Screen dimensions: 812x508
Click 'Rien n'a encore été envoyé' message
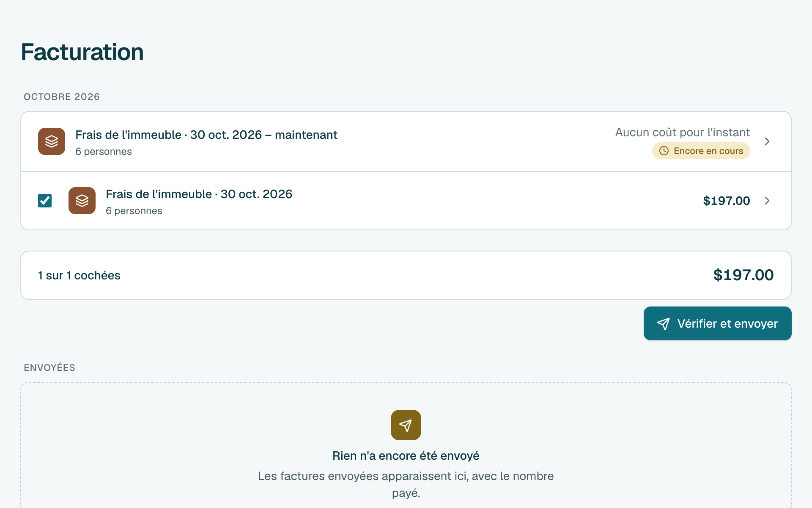tap(406, 456)
